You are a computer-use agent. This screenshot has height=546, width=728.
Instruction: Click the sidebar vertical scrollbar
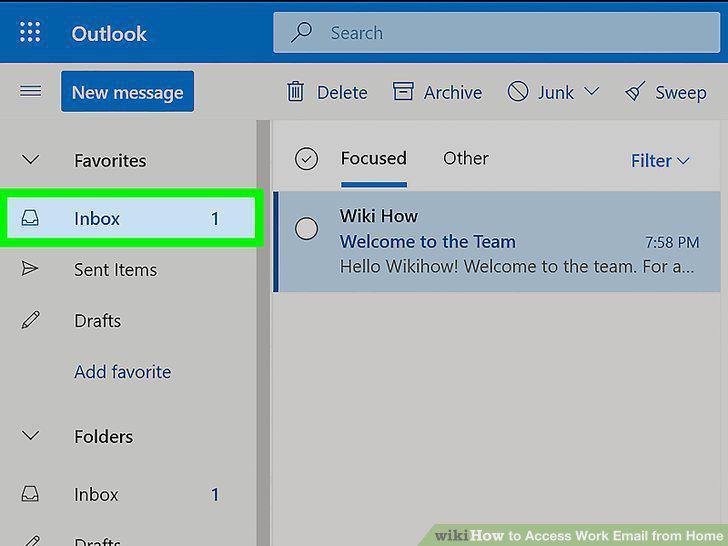pyautogui.click(x=263, y=333)
